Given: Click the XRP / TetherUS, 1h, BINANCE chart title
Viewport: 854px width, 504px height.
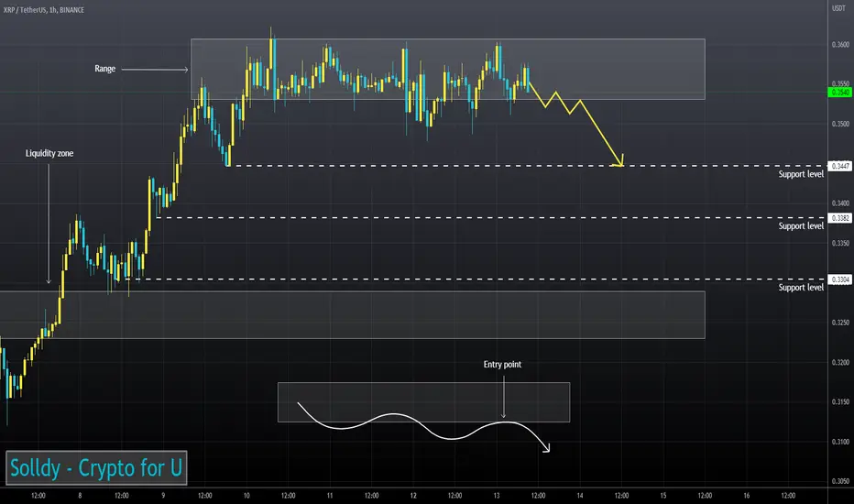Looking at the screenshot, I should pos(44,10).
